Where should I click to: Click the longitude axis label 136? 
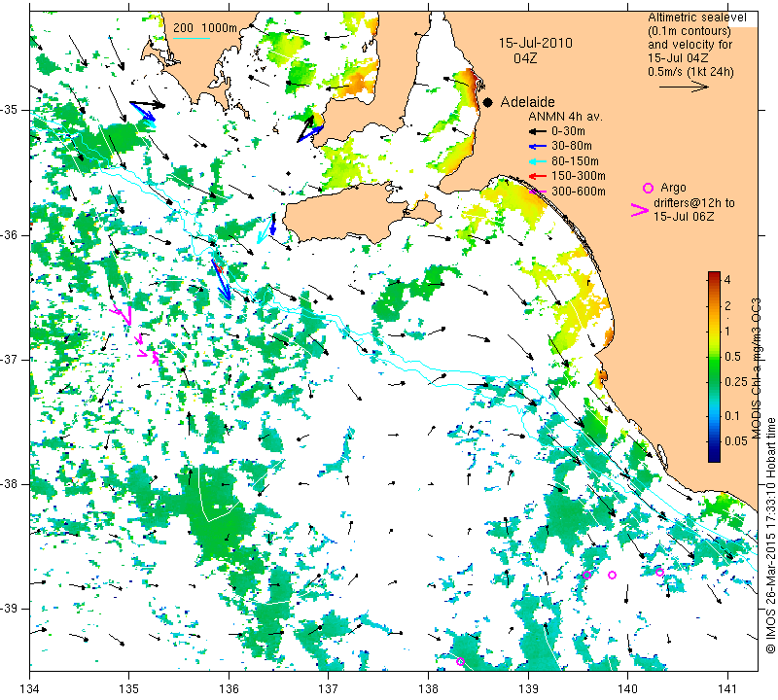tap(229, 689)
